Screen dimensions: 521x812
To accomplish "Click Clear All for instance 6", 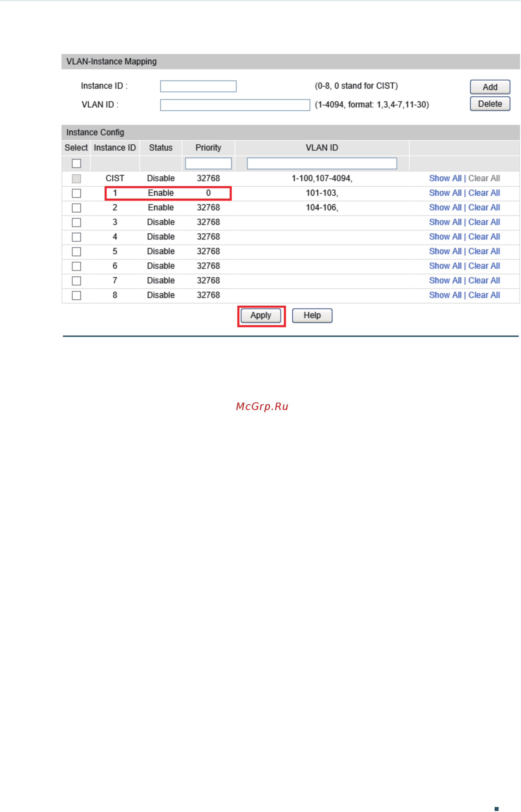I will coord(484,266).
